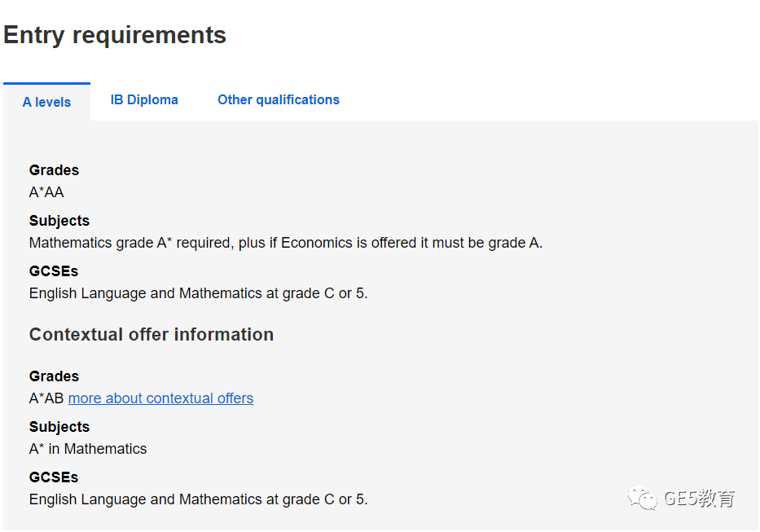Select the A*AA grade text
Screen dimensions: 760x532
pos(46,192)
